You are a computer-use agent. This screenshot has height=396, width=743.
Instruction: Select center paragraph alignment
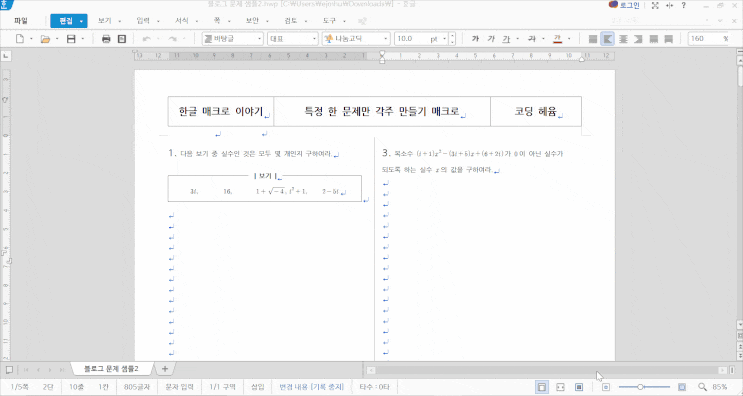623,39
